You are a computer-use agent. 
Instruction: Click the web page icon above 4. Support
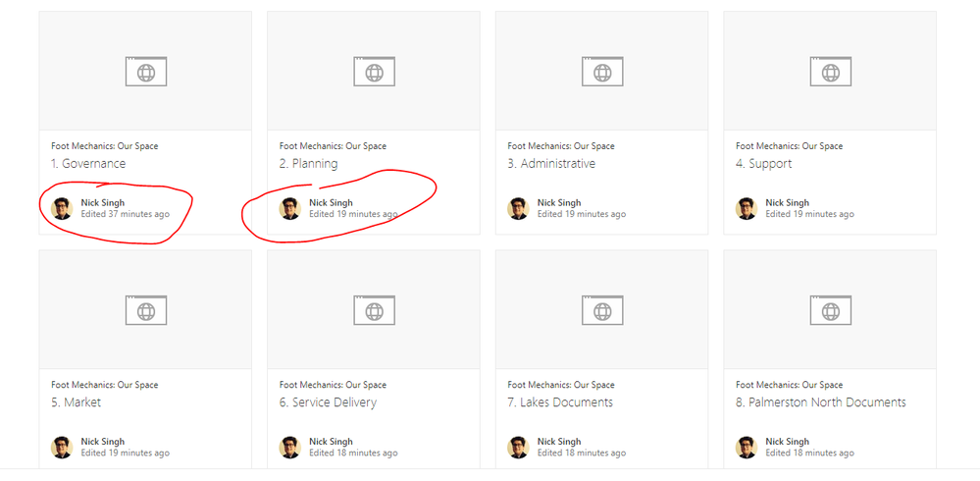click(830, 72)
